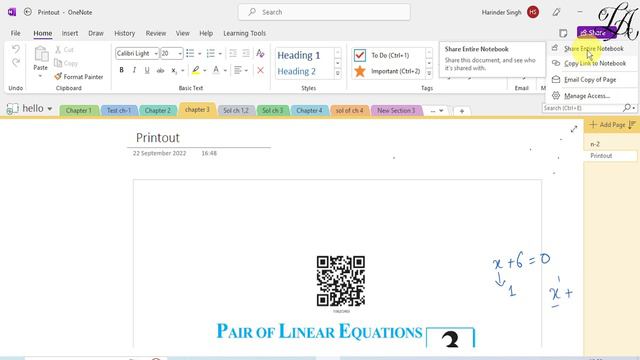Switch to the Draw tab
The width and height of the screenshot is (640, 360).
point(96,33)
